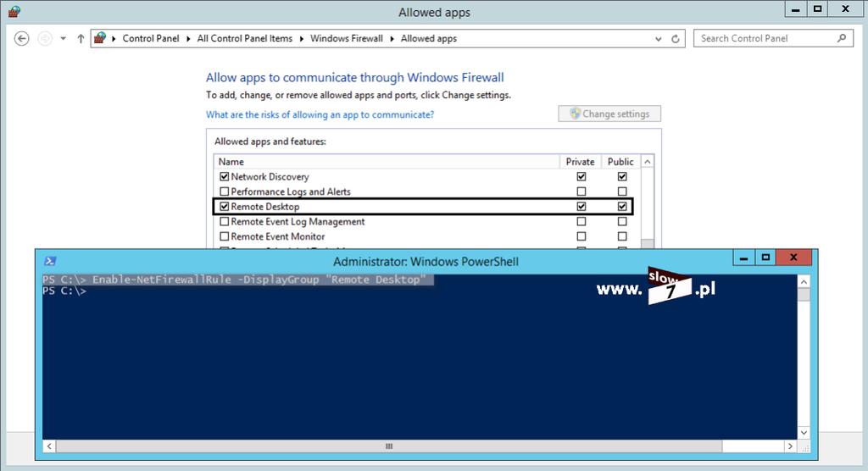Click the Allowed apps window title icon
The height and width of the screenshot is (471, 868).
(x=14, y=11)
